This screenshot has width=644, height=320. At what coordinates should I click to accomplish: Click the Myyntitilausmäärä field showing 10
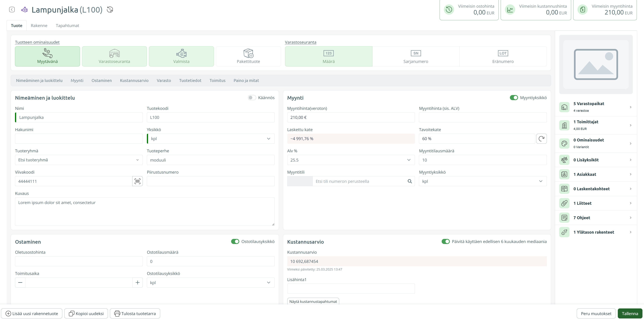click(483, 160)
